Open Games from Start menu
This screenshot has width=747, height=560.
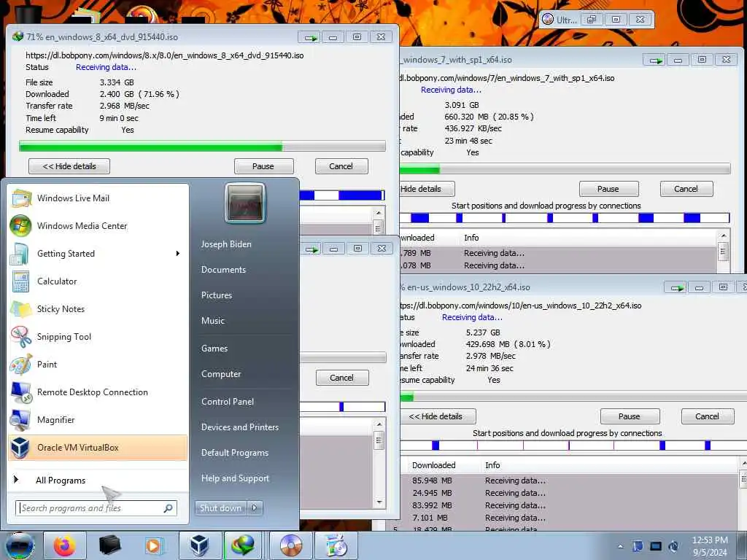[x=214, y=348]
